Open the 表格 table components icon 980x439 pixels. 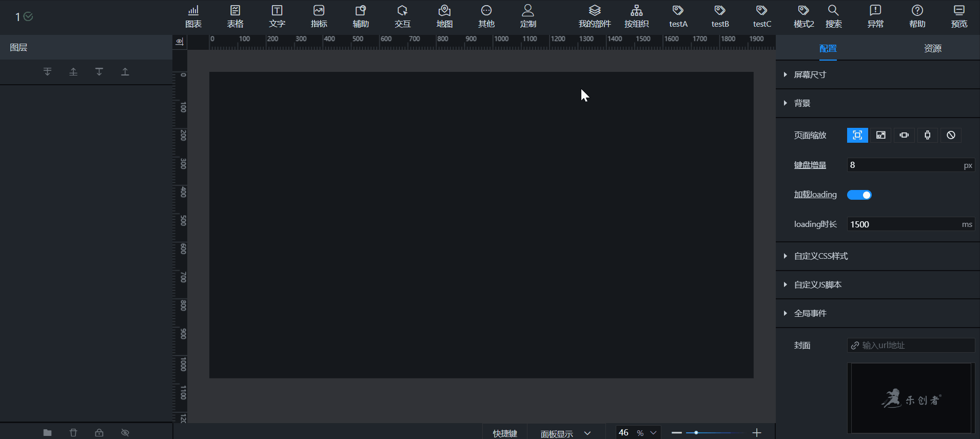click(235, 16)
